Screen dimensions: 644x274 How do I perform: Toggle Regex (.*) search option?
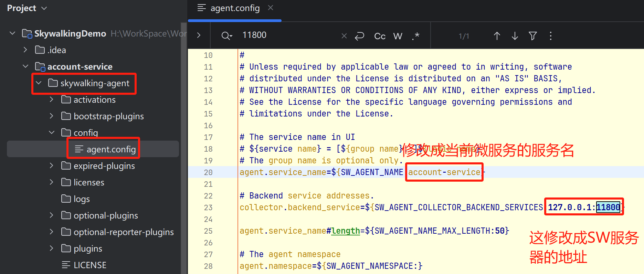tap(415, 36)
